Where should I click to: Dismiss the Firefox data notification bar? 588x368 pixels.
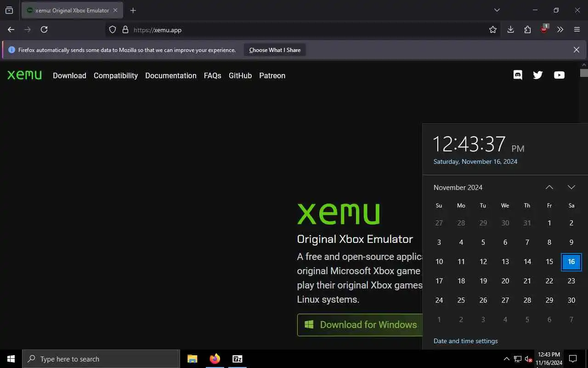577,50
